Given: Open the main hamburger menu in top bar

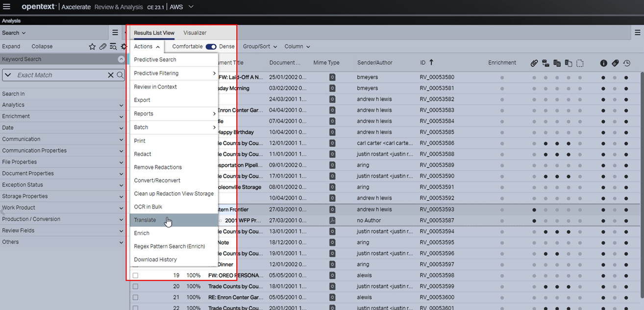Looking at the screenshot, I should click(6, 7).
